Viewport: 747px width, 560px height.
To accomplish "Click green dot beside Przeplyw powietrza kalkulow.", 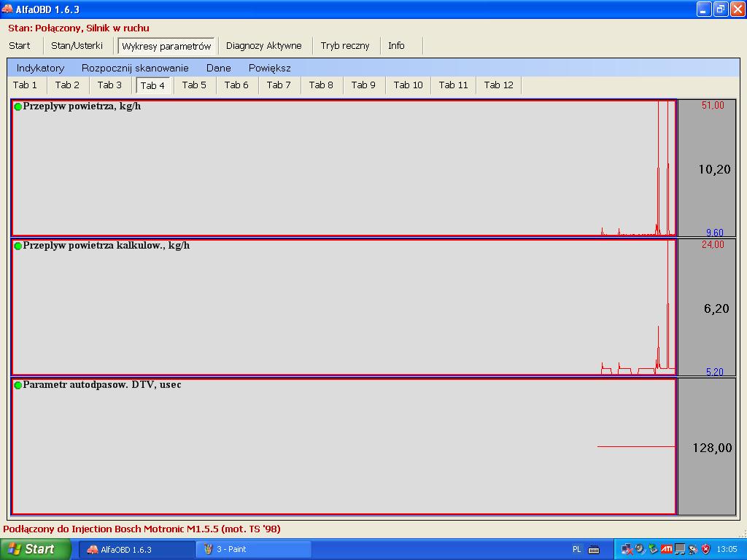I will [x=18, y=246].
